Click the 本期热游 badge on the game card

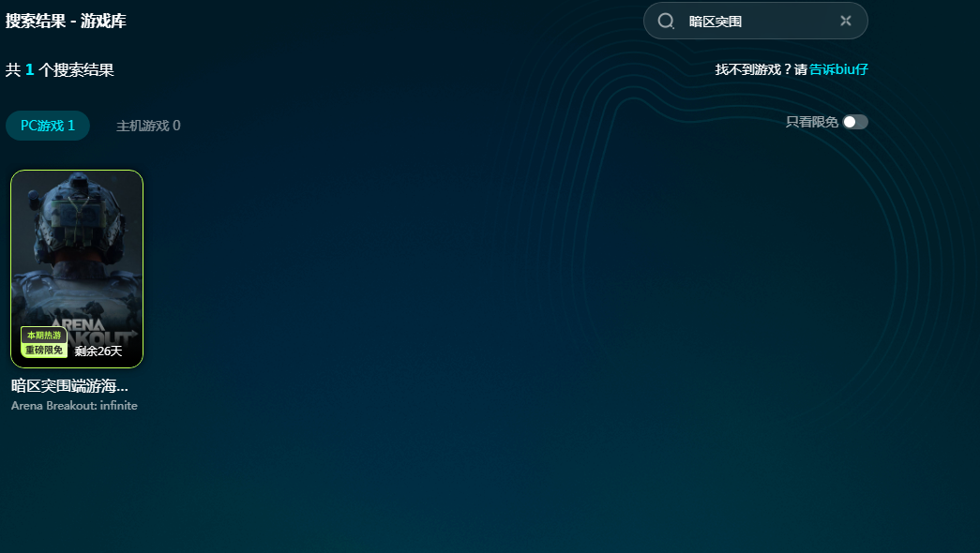pos(44,335)
